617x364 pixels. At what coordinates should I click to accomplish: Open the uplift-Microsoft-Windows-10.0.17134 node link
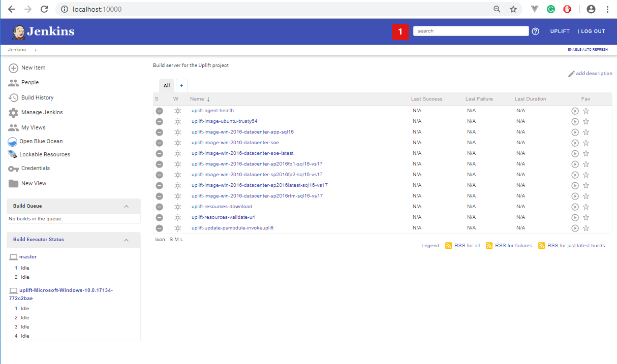pos(60,294)
